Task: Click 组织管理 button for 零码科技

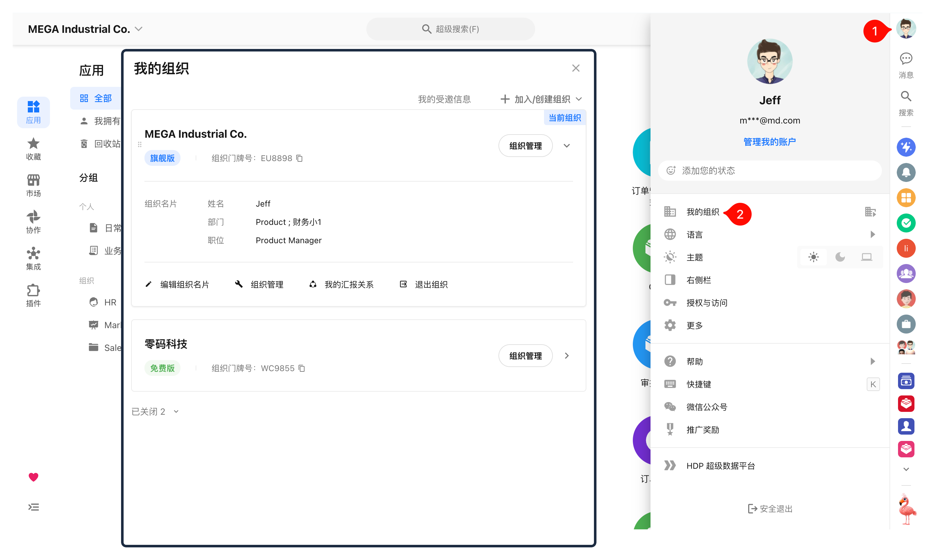Action: coord(525,355)
